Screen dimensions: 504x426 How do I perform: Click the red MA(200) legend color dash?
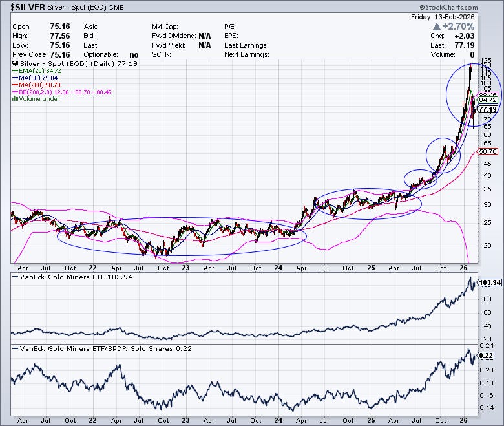[x=15, y=85]
